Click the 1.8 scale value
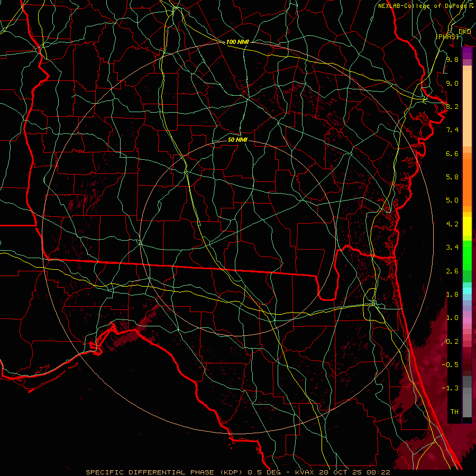This screenshot has height=476, width=476. 452,295
